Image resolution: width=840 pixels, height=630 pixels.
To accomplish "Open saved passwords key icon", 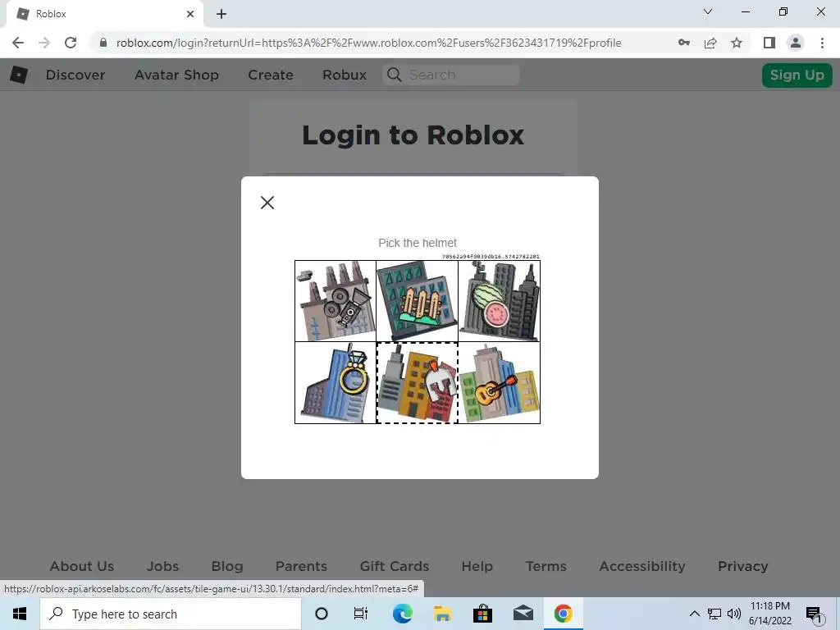I will point(684,43).
